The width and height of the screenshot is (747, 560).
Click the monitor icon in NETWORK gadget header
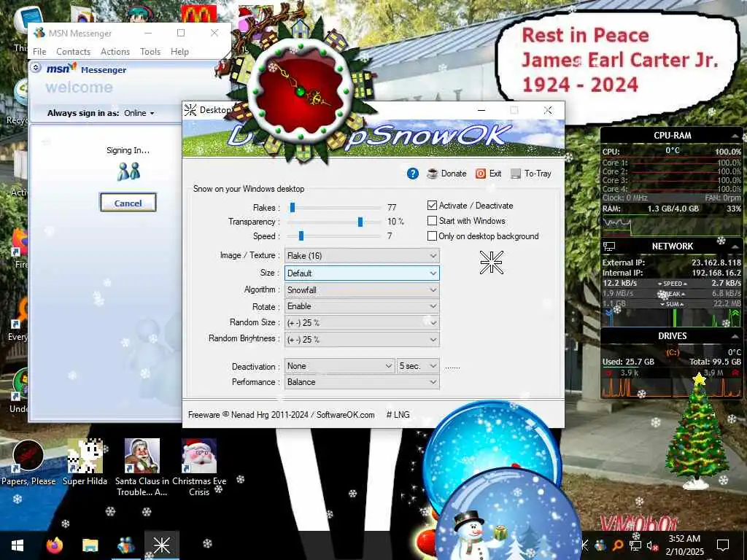click(609, 246)
